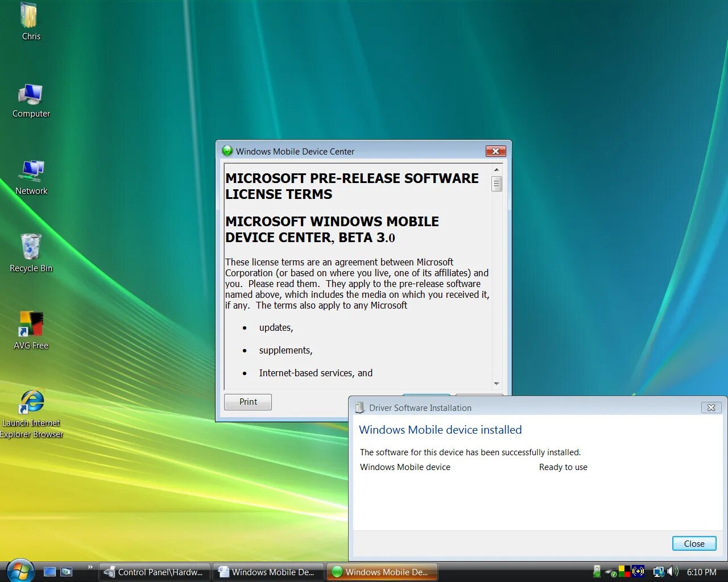Click the AVG four-color tray icon
Image resolution: width=728 pixels, height=582 pixels.
pos(624,571)
